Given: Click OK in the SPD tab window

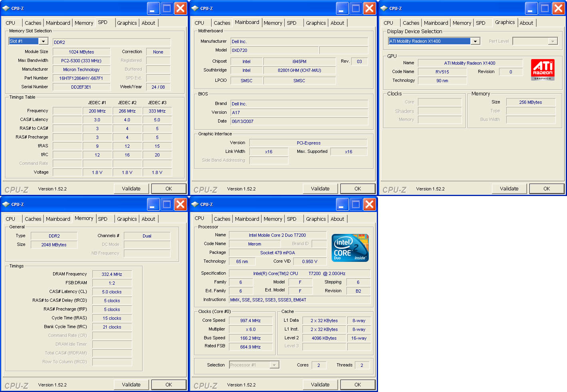Looking at the screenshot, I should coord(169,189).
